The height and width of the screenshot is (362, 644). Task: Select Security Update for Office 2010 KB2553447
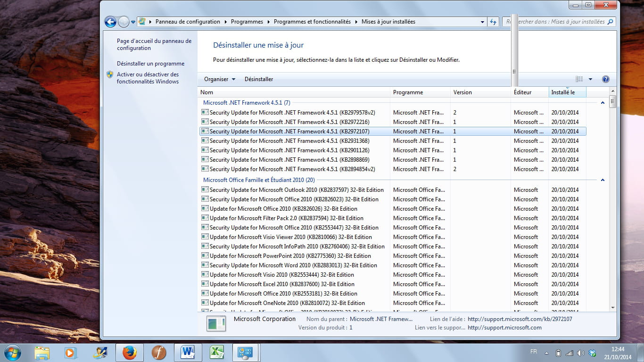point(393,227)
